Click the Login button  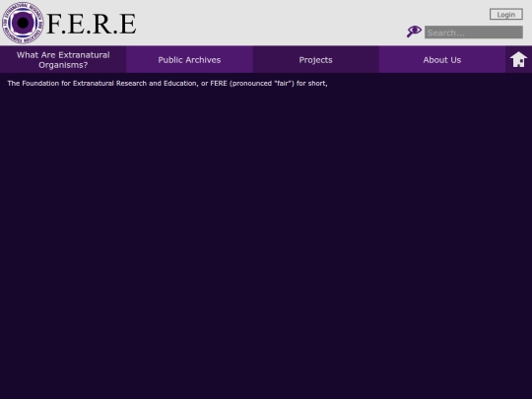[x=505, y=14]
